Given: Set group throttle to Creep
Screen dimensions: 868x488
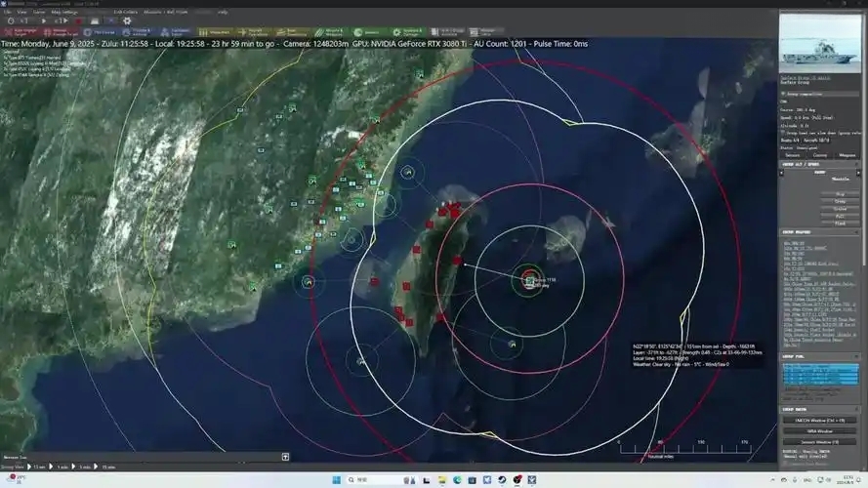Looking at the screenshot, I should pyautogui.click(x=840, y=201).
